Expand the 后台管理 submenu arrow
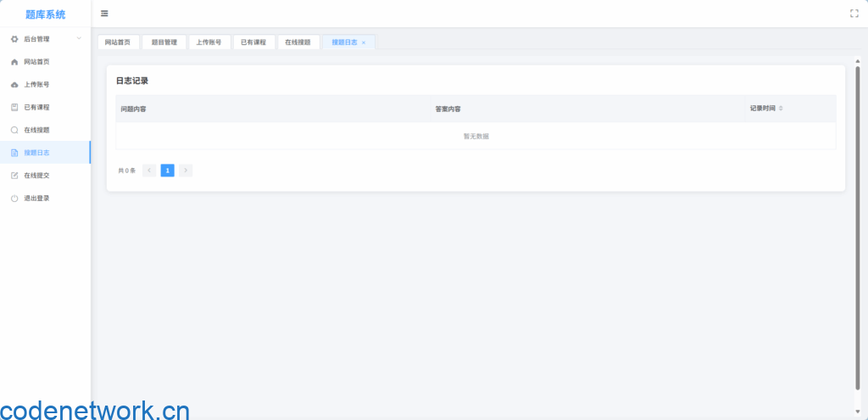This screenshot has width=868, height=420. click(79, 39)
